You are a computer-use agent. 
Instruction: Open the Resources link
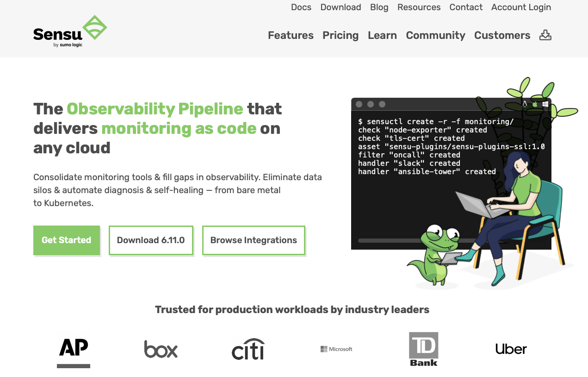click(x=419, y=7)
